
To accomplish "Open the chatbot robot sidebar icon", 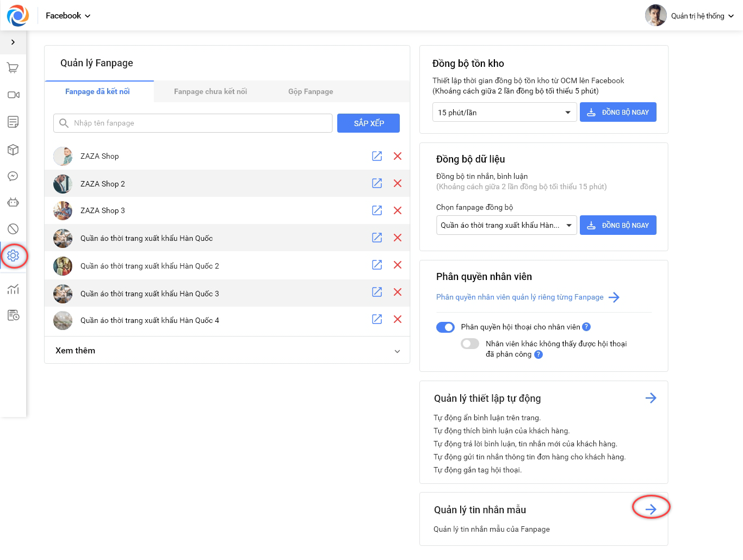I will coord(13,202).
